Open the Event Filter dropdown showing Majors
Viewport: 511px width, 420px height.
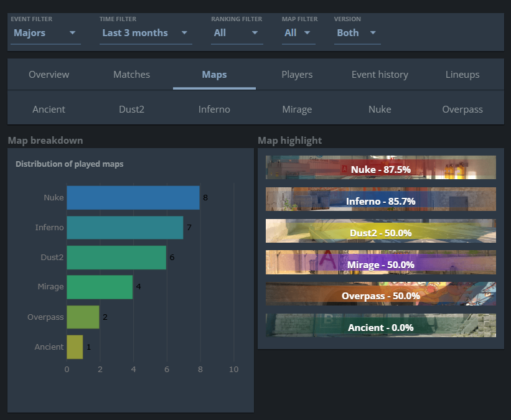point(45,33)
